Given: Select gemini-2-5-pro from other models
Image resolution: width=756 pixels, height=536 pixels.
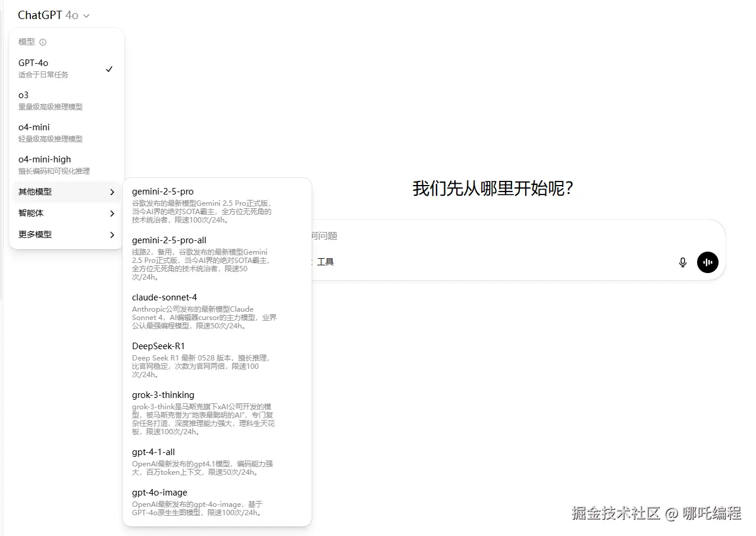Looking at the screenshot, I should tap(217, 205).
